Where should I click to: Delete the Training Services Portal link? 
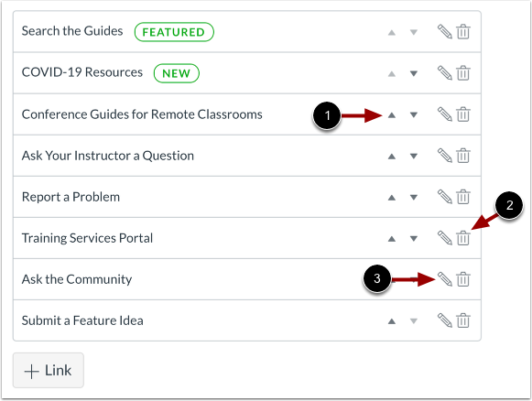pos(463,238)
